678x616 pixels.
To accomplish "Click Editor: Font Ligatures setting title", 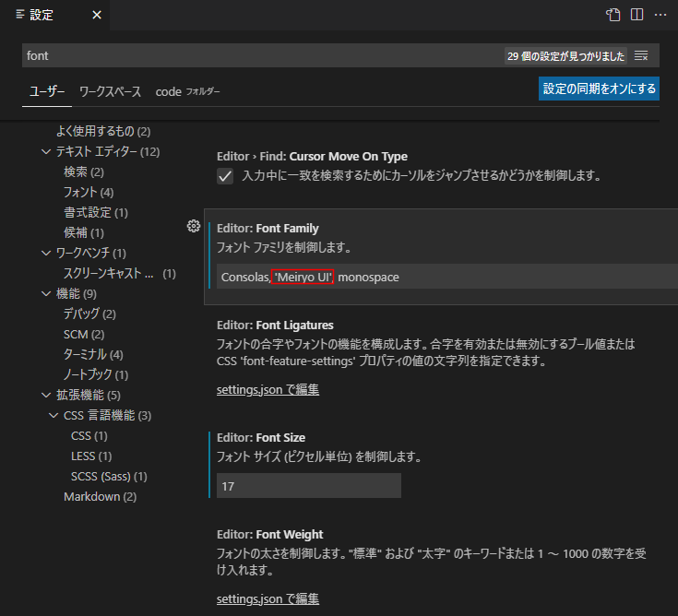I will click(275, 326).
